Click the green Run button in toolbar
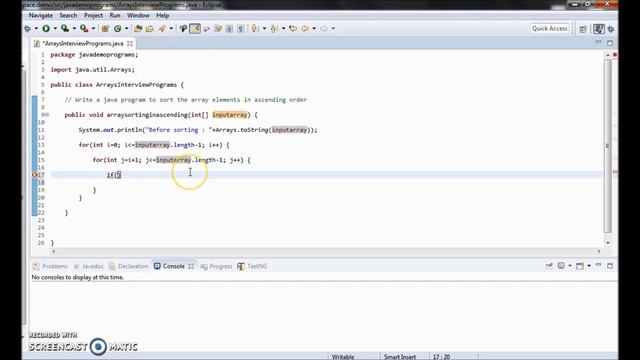Screen dimensions: 640x360 tap(46, 29)
